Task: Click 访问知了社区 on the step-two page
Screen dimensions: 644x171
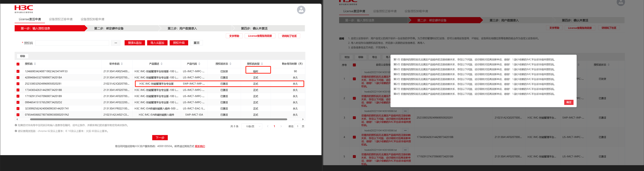Action: [609, 28]
